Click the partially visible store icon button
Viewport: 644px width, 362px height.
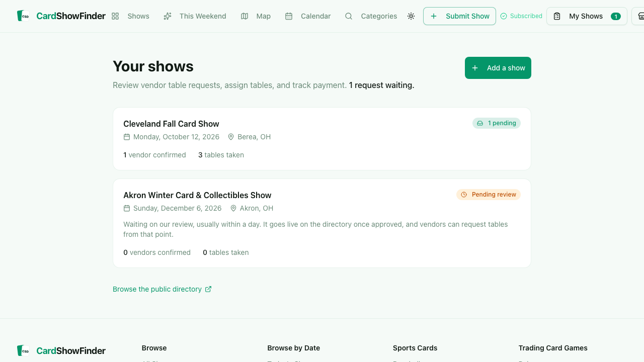pos(638,16)
